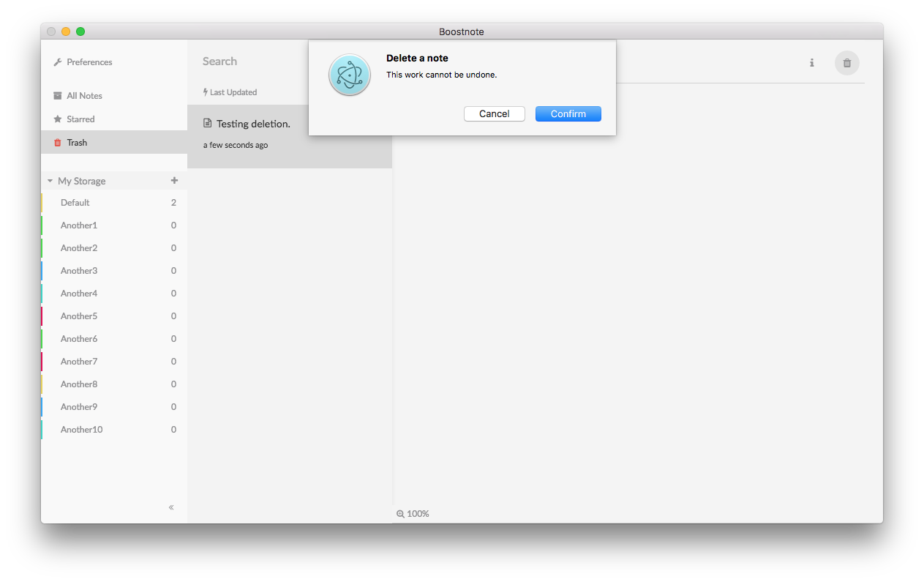Select the Another5 folder
924x582 pixels.
pyautogui.click(x=79, y=316)
